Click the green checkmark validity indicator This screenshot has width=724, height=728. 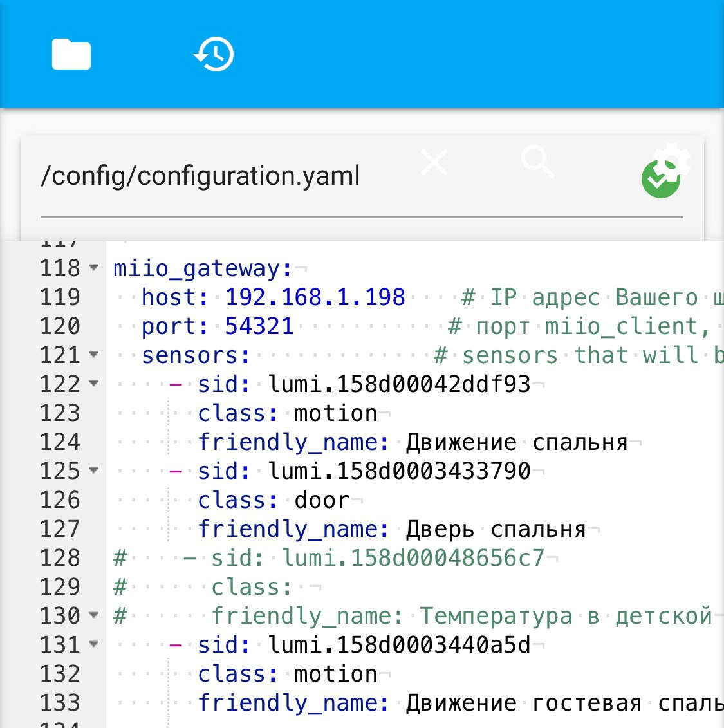coord(660,180)
